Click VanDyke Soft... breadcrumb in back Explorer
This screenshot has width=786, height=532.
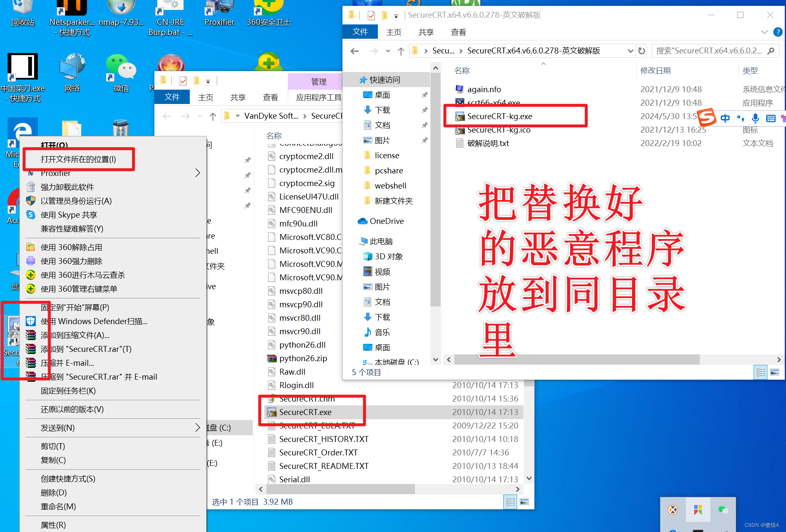271,116
